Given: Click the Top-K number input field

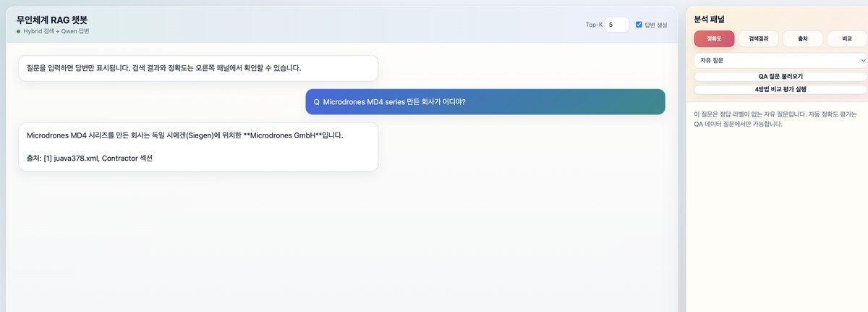Looking at the screenshot, I should tap(616, 25).
